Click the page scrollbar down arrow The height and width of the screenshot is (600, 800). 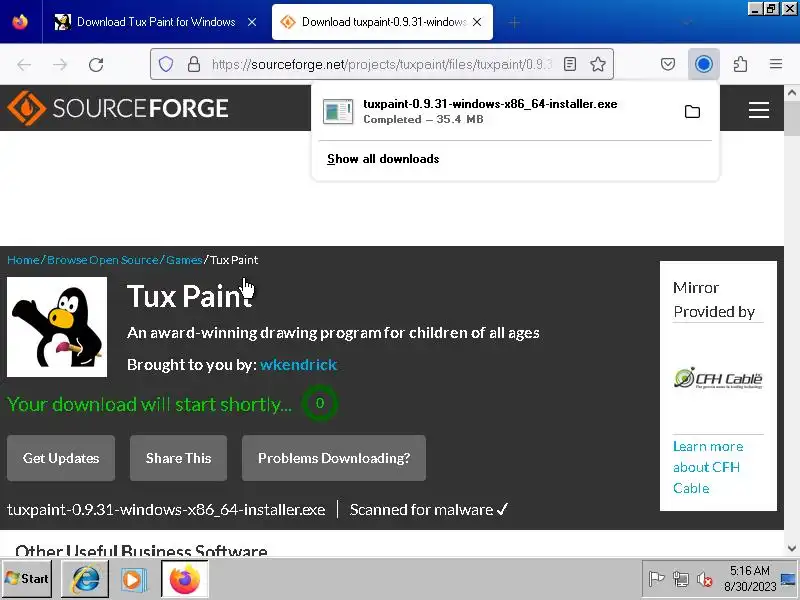pyautogui.click(x=792, y=548)
